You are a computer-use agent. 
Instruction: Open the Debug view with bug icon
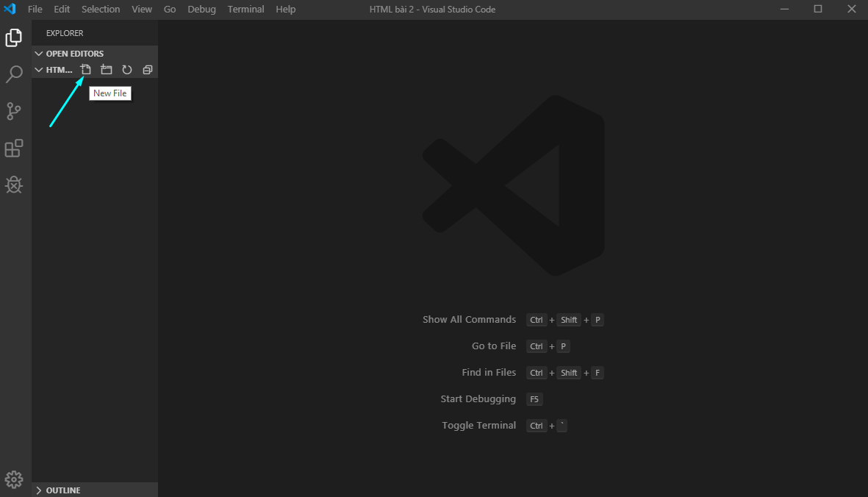[14, 185]
